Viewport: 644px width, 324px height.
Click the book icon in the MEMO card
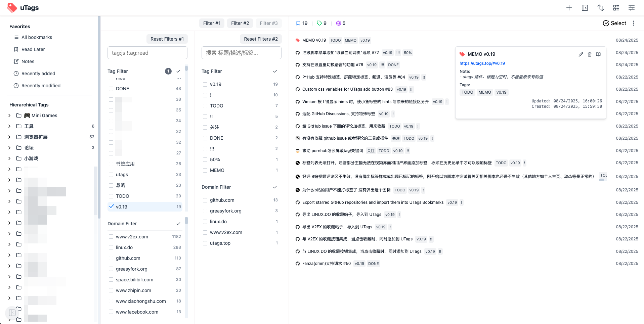(x=598, y=54)
